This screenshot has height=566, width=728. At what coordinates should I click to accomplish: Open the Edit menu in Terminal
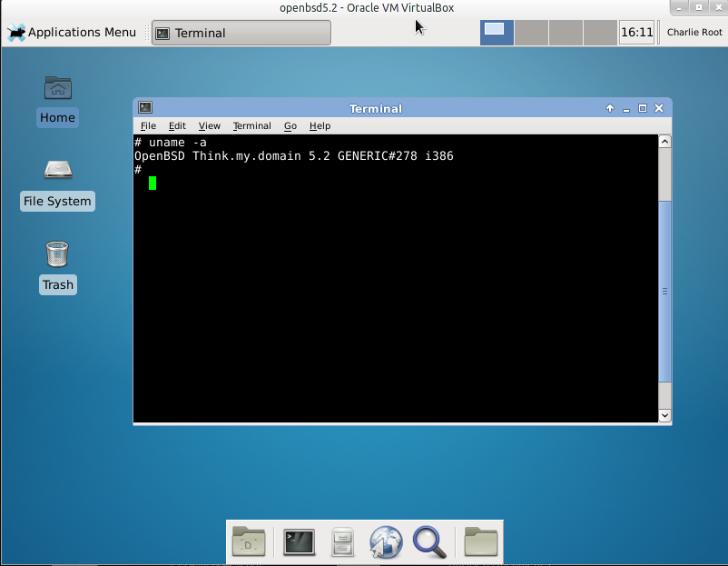[177, 126]
